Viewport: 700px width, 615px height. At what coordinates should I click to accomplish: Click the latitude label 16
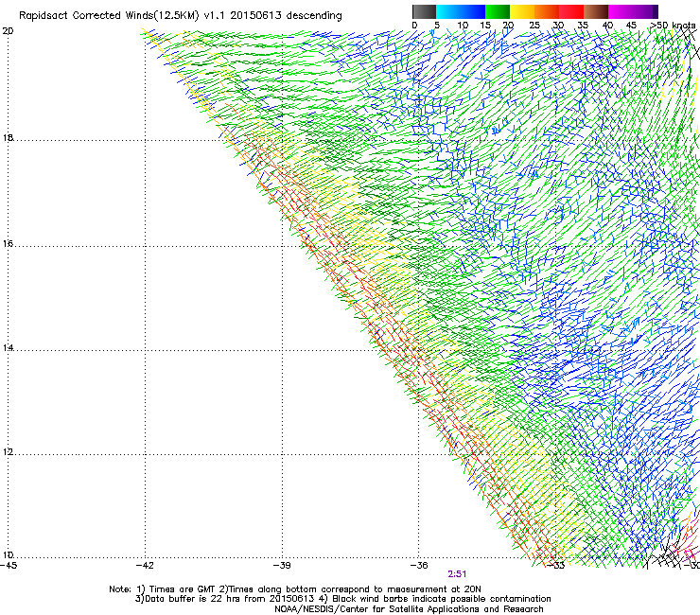click(x=8, y=244)
